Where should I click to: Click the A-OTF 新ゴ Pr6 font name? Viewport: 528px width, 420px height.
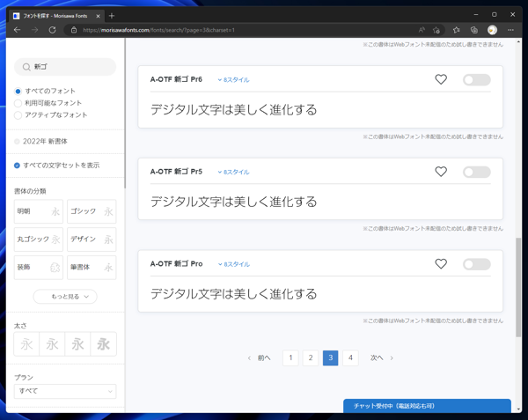tap(176, 79)
